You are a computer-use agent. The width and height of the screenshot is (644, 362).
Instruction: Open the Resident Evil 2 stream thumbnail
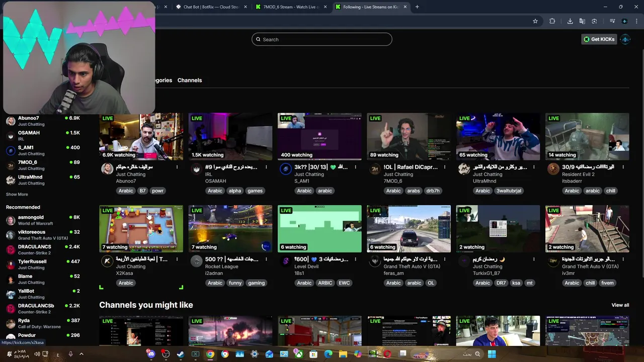pyautogui.click(x=587, y=137)
